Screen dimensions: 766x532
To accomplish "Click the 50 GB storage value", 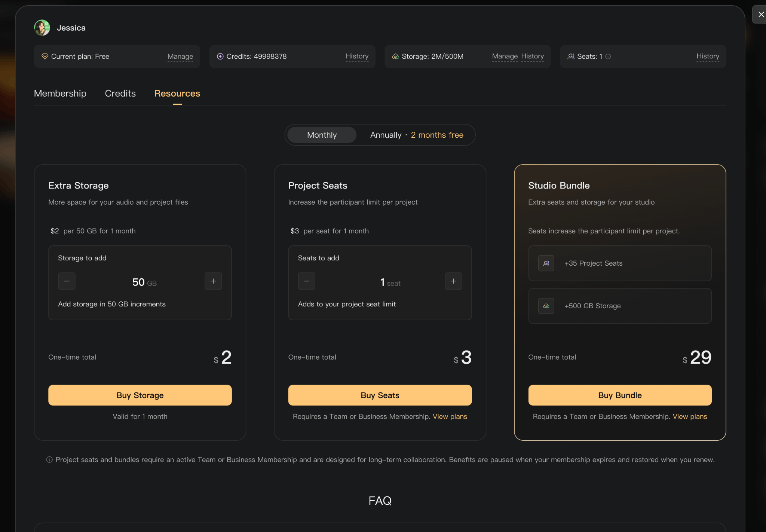I will click(x=144, y=282).
